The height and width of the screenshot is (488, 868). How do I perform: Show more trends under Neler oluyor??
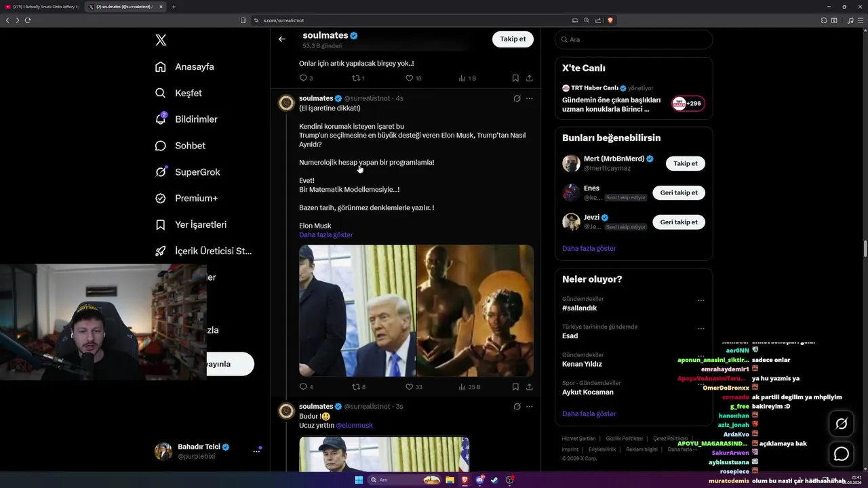[589, 414]
